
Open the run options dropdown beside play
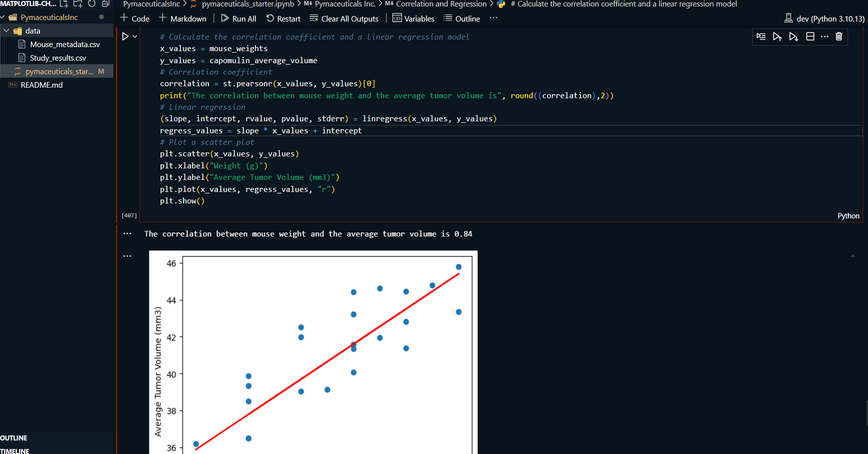click(x=135, y=37)
